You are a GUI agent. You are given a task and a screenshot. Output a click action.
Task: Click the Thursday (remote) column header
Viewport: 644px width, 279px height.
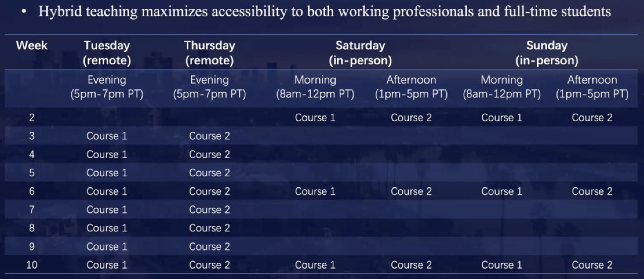click(x=210, y=53)
